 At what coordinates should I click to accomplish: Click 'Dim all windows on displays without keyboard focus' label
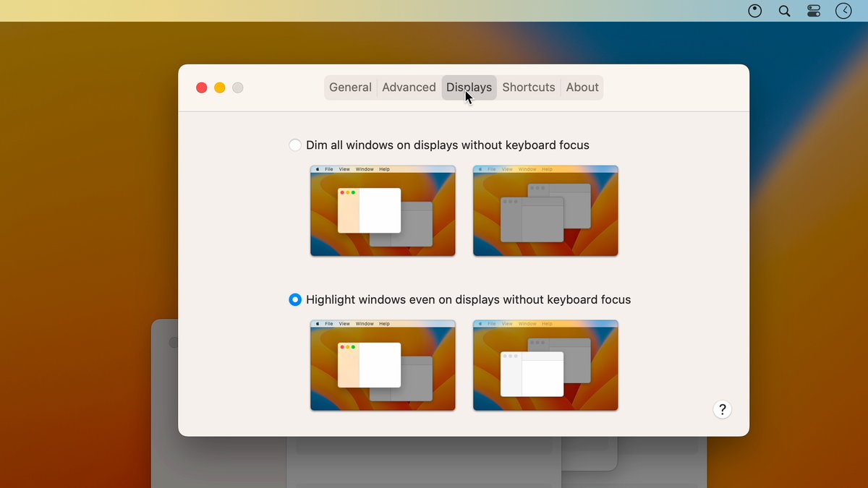click(448, 145)
